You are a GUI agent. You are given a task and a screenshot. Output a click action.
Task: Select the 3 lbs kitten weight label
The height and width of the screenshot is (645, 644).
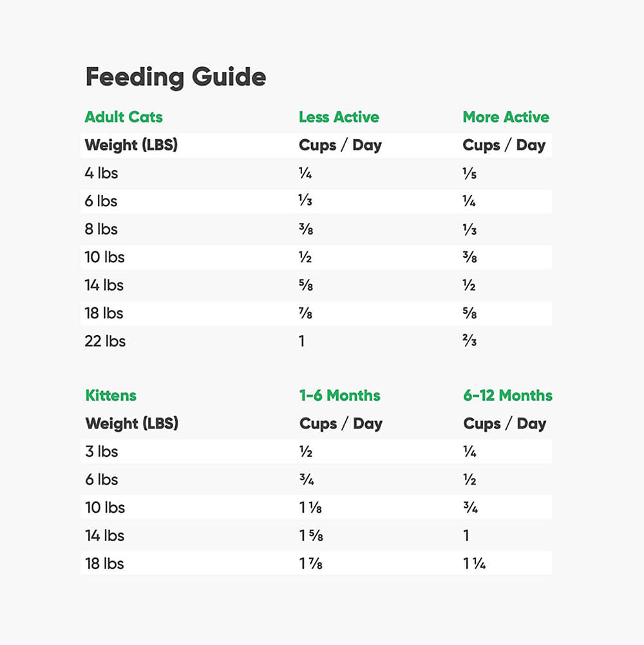point(102,452)
